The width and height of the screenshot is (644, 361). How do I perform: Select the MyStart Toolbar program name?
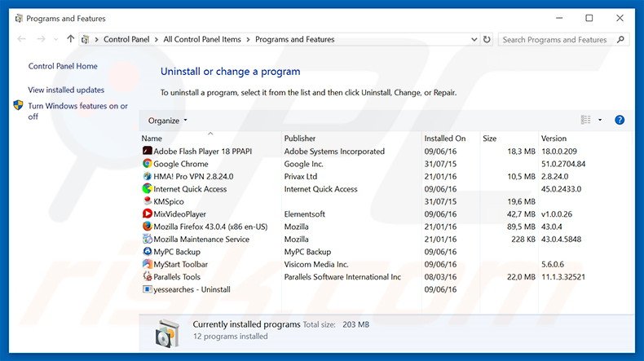pyautogui.click(x=180, y=264)
